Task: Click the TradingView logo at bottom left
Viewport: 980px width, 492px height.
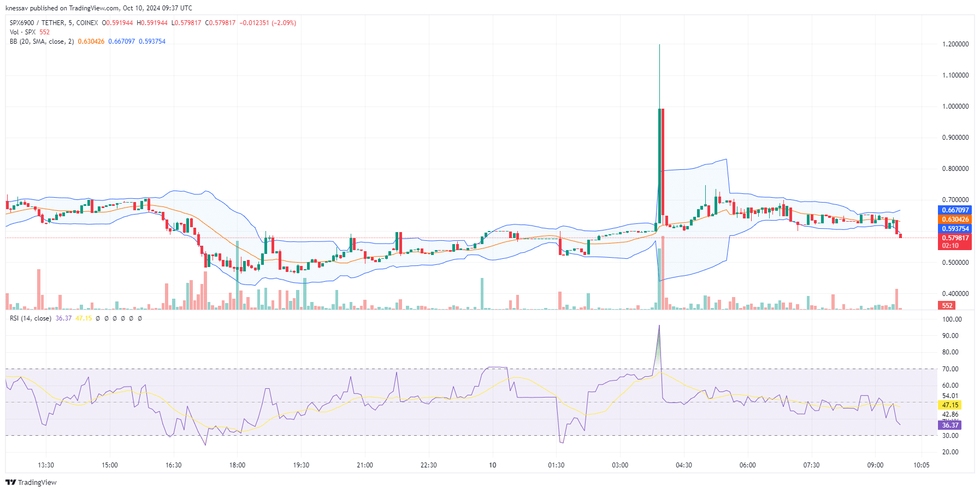Action: point(31,482)
